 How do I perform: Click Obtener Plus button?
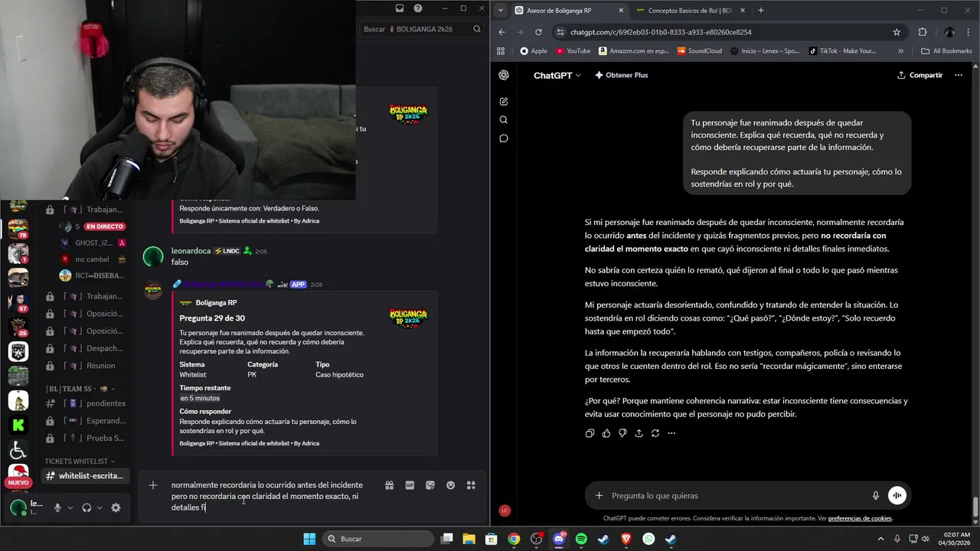pos(621,75)
